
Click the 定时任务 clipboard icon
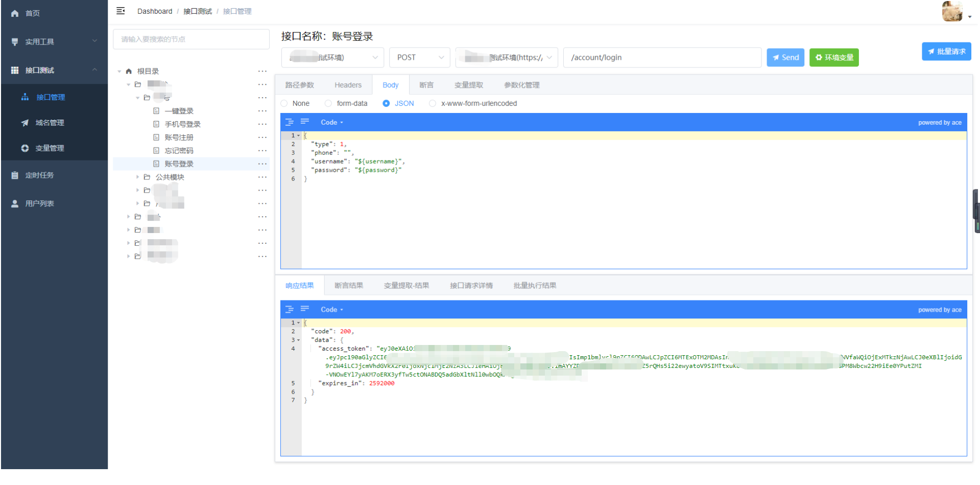[15, 175]
